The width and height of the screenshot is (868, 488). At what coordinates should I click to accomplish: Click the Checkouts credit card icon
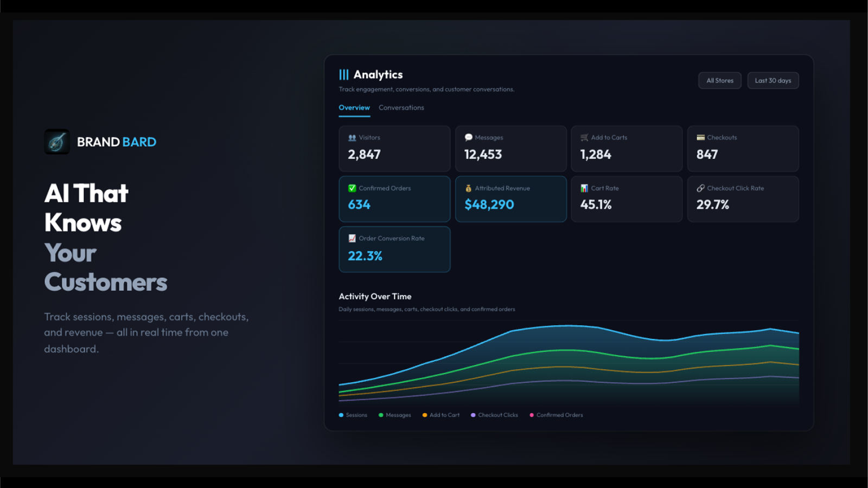click(x=700, y=138)
